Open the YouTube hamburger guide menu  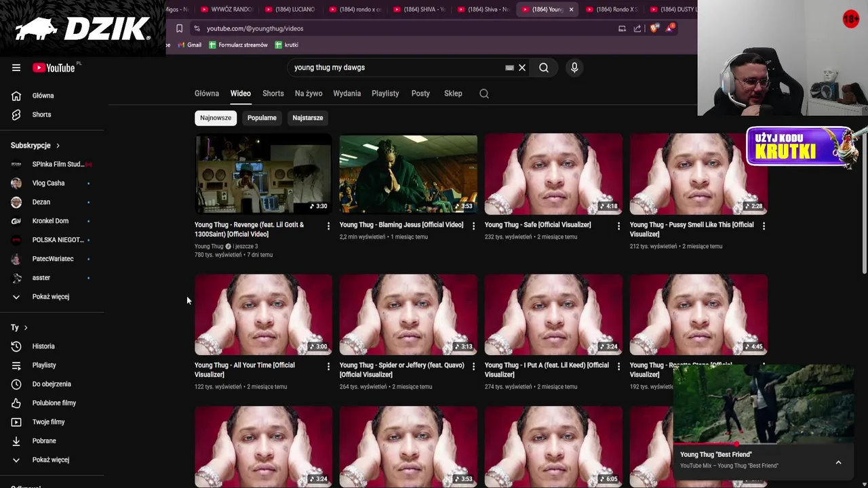click(x=16, y=68)
